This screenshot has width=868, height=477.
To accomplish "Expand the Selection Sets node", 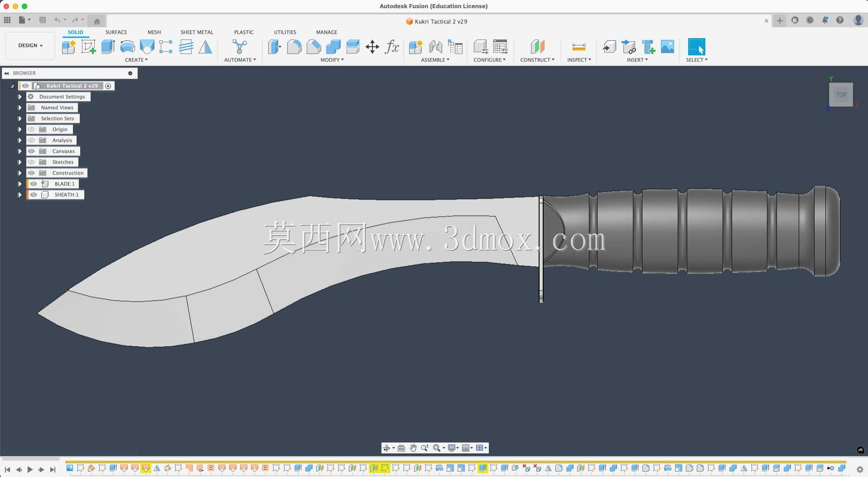I will click(x=19, y=118).
